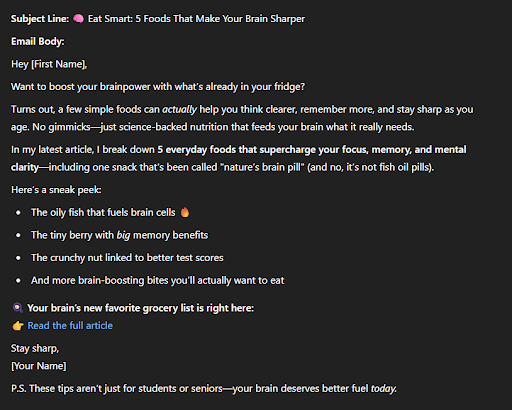Click the italic word today in the P.S.
The height and width of the screenshot is (410, 512).
point(384,389)
